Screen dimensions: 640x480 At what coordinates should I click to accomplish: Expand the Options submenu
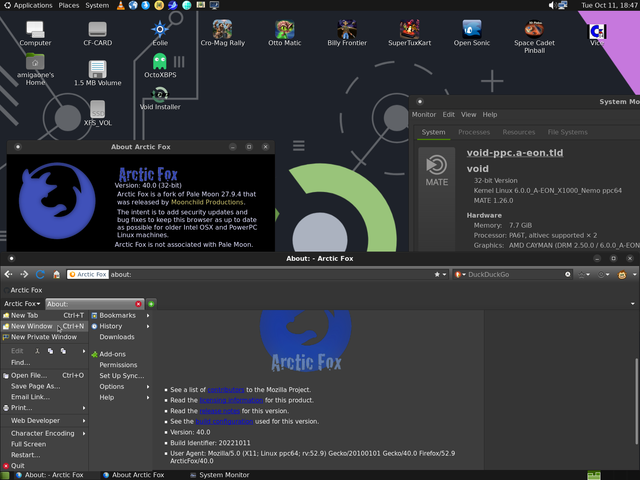click(x=121, y=387)
